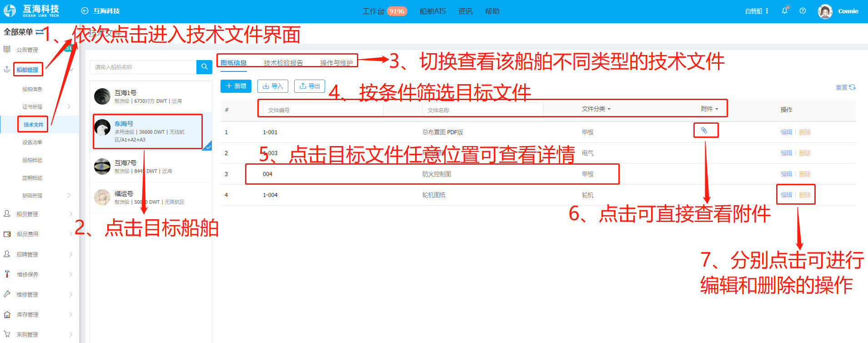Expand the 船员管理 menu chevron

point(70,214)
